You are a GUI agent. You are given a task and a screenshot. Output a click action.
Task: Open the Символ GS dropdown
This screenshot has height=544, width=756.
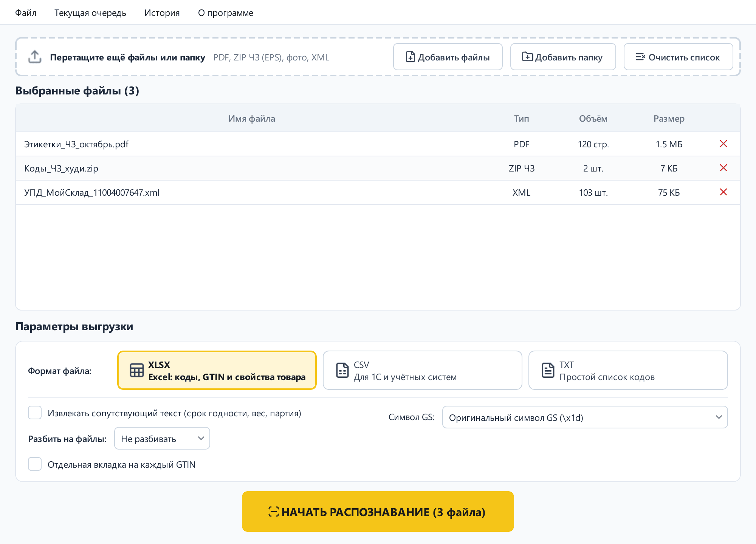pos(585,417)
